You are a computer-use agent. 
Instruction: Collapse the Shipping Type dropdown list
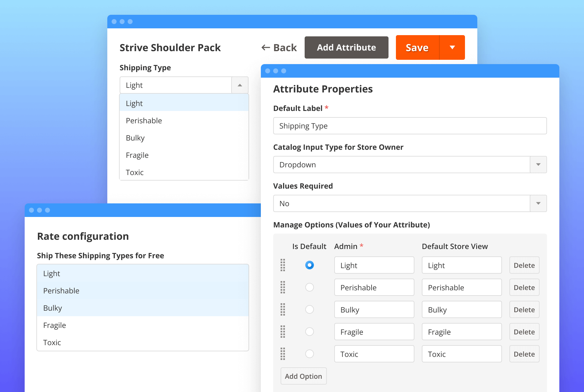tap(240, 85)
